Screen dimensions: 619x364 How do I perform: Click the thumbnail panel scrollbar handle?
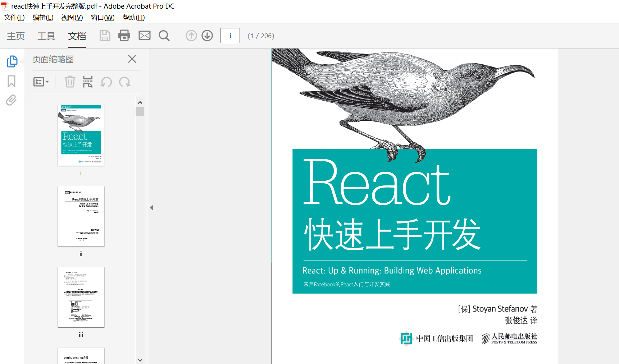pyautogui.click(x=140, y=111)
